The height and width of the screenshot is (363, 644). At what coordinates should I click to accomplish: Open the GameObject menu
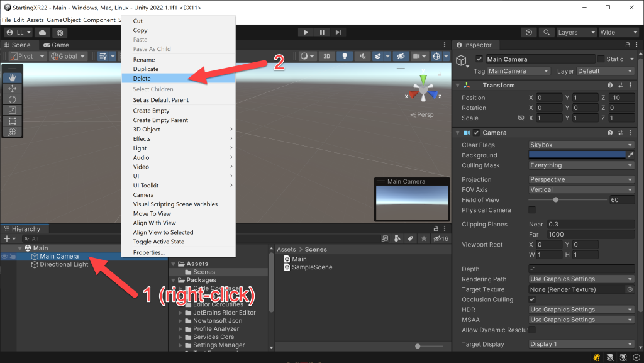(x=64, y=20)
